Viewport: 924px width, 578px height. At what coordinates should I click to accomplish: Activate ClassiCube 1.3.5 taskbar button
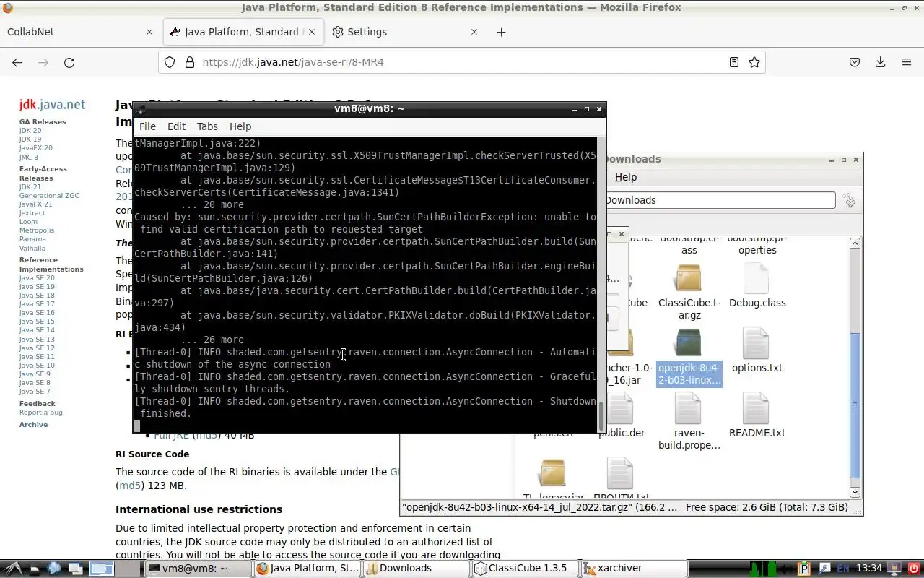click(526, 569)
